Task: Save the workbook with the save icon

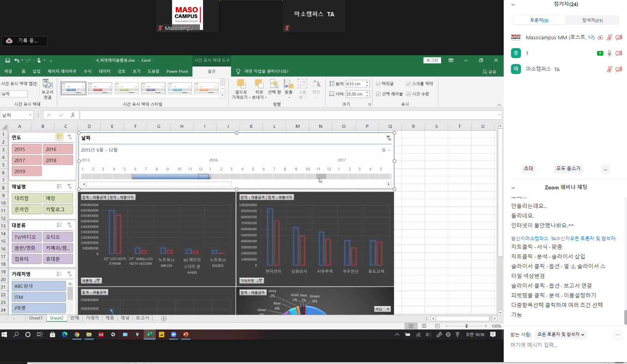Action: click(7, 60)
